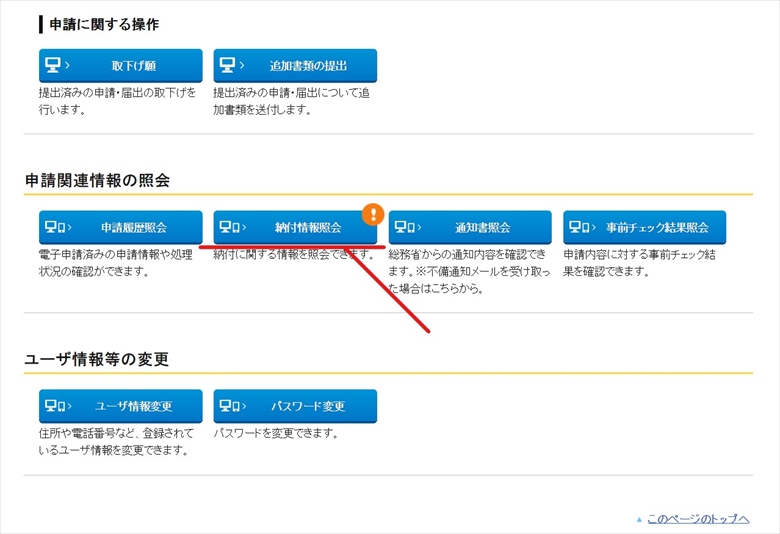Click monitor icon on 追加書類の提出 button
Viewport: 780px width, 534px height.
click(x=227, y=65)
